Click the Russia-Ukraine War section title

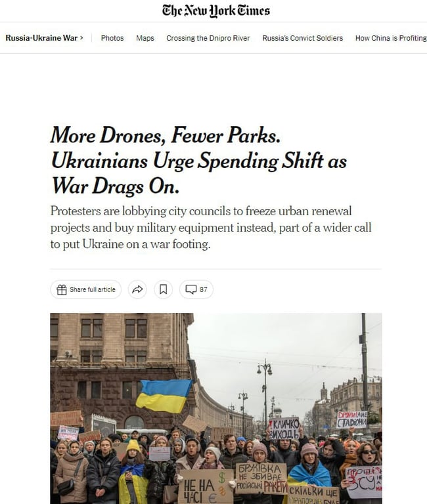coord(41,38)
